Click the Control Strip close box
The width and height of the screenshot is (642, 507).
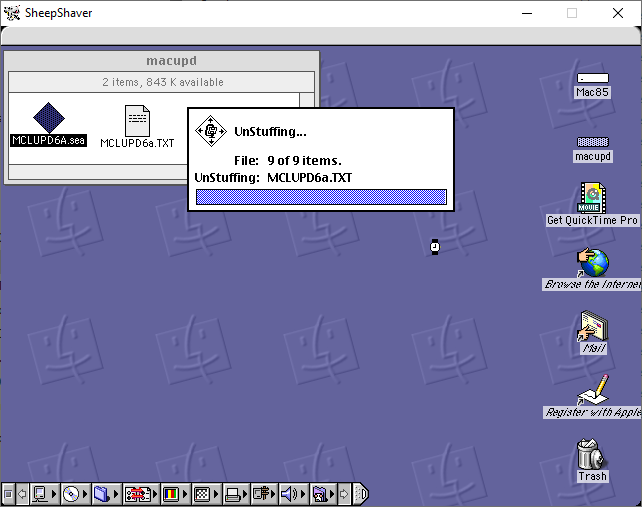point(8,494)
